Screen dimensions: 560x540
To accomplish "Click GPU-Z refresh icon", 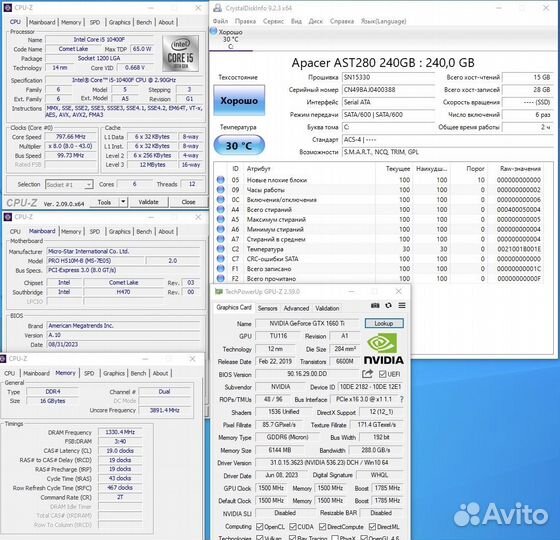I will 388,305.
